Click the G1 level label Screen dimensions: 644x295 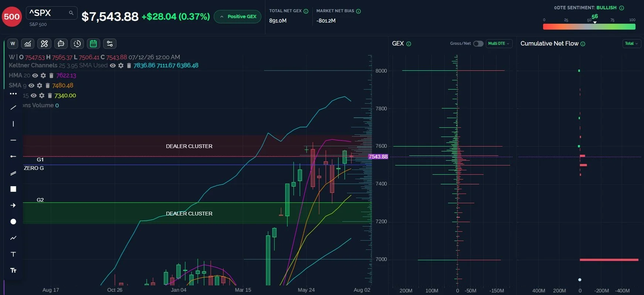pyautogui.click(x=40, y=160)
